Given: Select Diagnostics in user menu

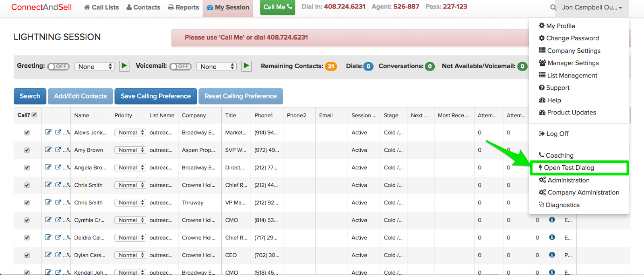Looking at the screenshot, I should tap(559, 205).
